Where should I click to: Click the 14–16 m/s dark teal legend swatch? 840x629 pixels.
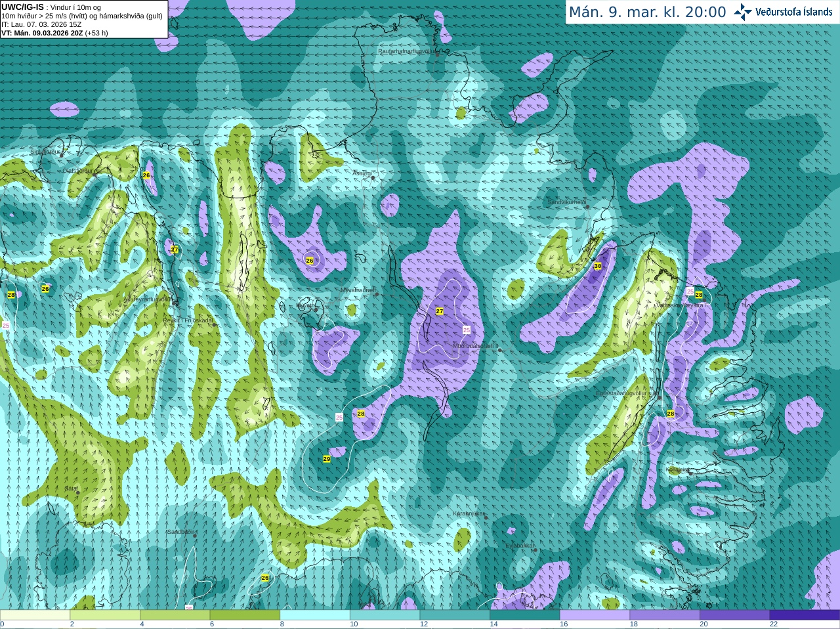[x=525, y=615]
